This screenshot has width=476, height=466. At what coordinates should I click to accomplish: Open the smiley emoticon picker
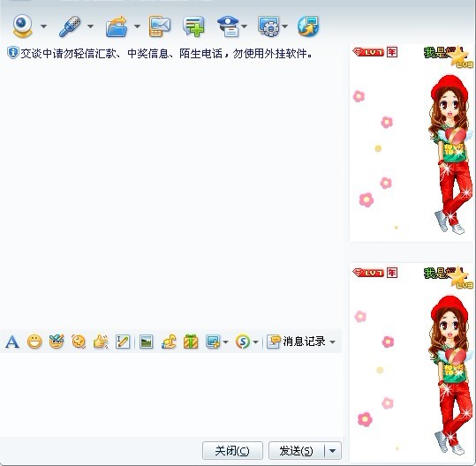pos(34,342)
